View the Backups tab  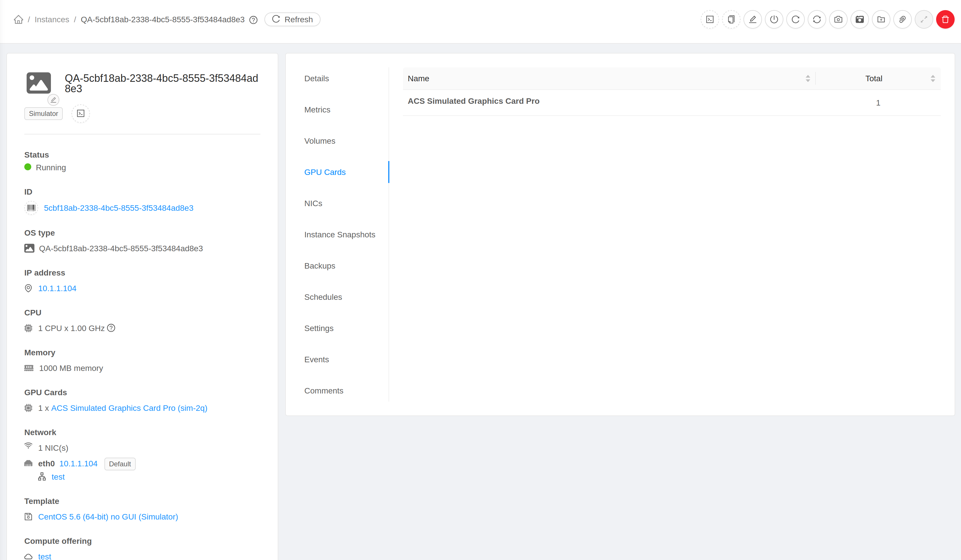click(320, 266)
